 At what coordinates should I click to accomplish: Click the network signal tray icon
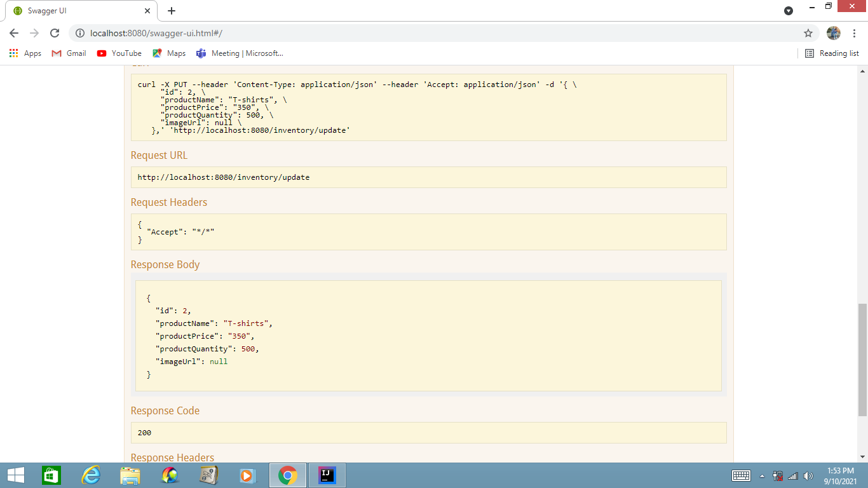792,476
